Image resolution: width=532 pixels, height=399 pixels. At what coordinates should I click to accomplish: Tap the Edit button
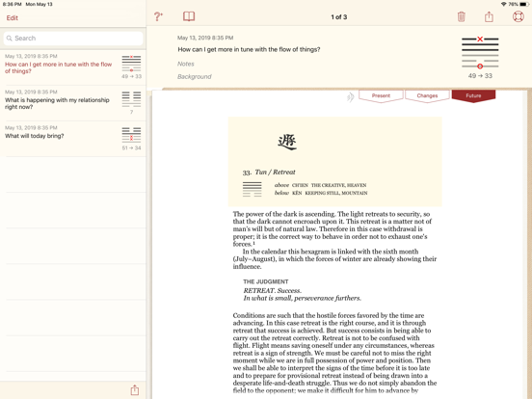(x=13, y=18)
